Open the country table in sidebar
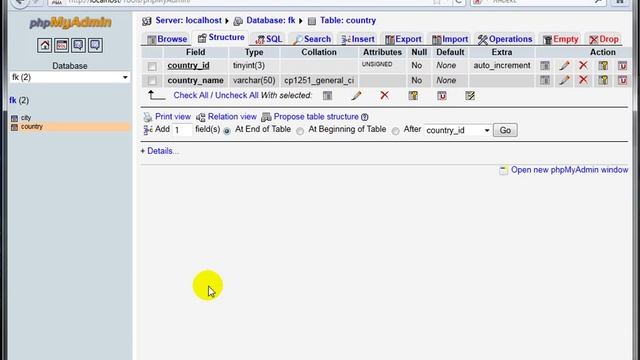The height and width of the screenshot is (360, 640). coord(32,127)
